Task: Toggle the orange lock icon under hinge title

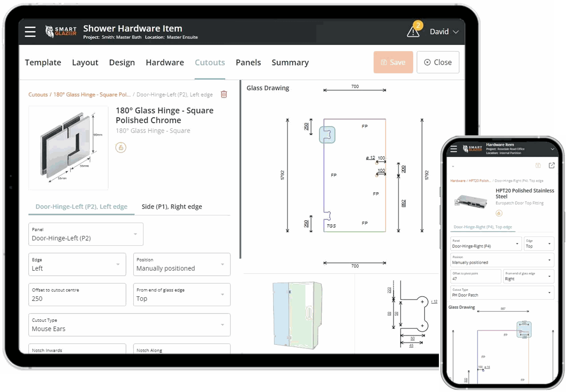Action: pyautogui.click(x=121, y=147)
